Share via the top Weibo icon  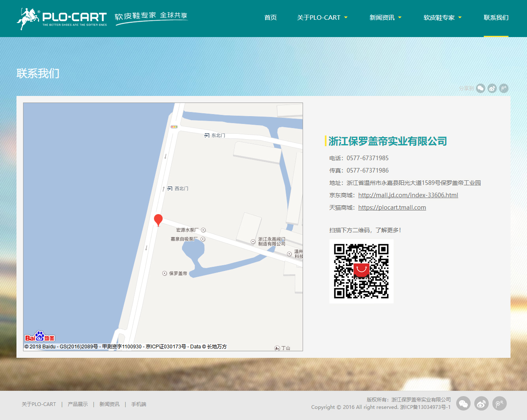pyautogui.click(x=492, y=88)
